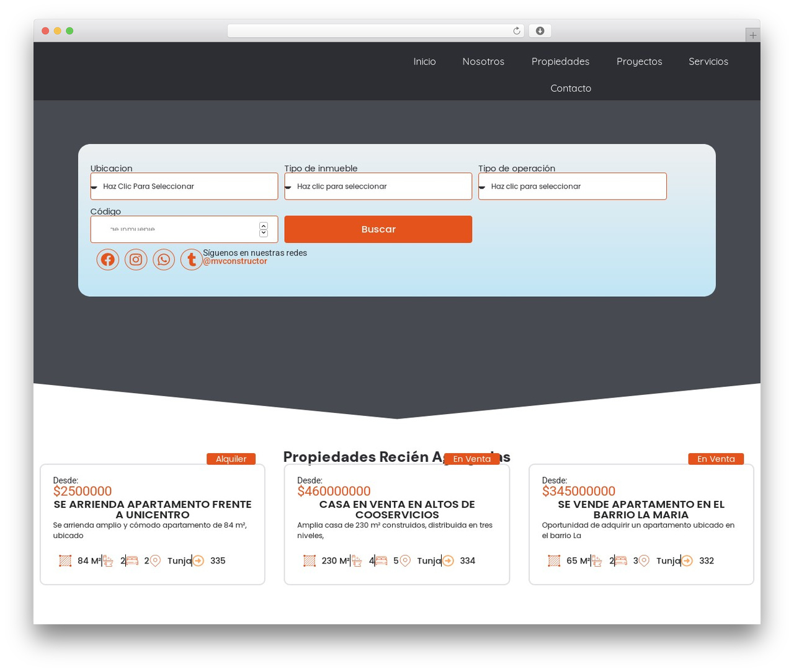The height and width of the screenshot is (672, 794).
Task: Click the browser download icon
Action: point(540,31)
